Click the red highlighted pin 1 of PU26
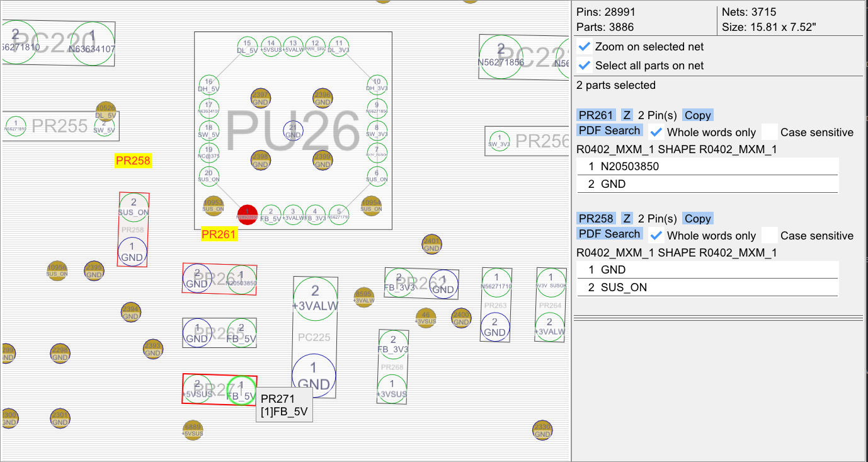Screen dimensions: 868x462 248,214
